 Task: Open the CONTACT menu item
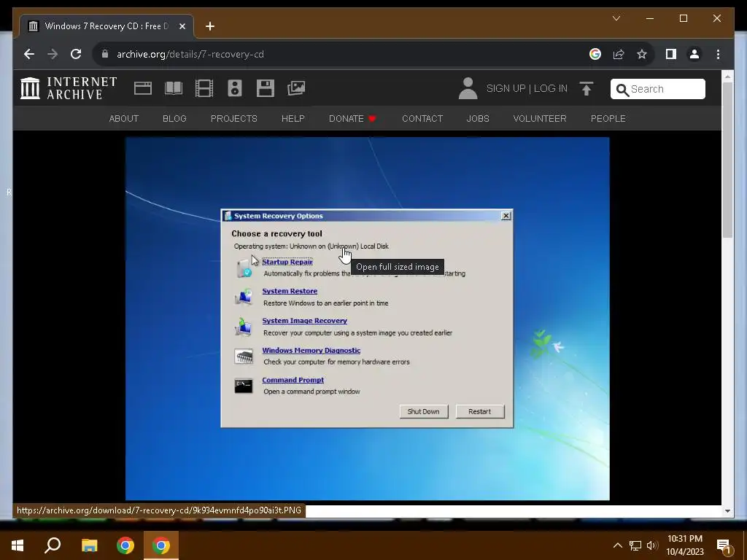[422, 119]
